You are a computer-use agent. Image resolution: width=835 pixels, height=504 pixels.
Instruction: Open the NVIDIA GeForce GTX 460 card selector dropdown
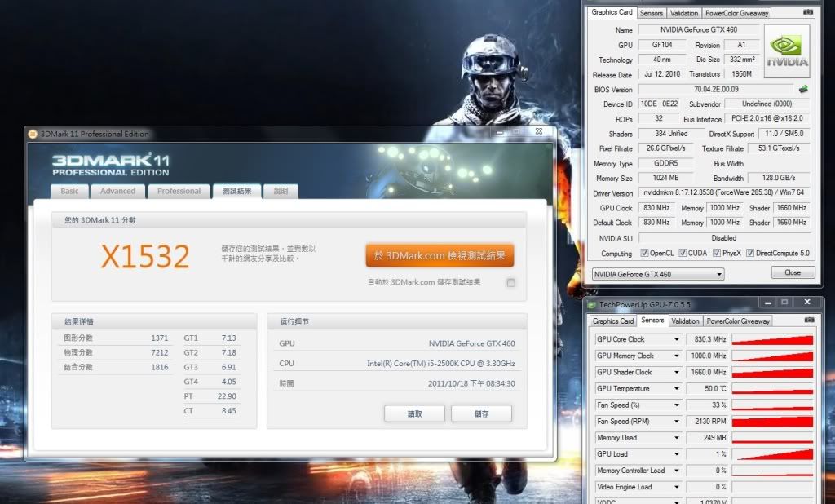719,274
